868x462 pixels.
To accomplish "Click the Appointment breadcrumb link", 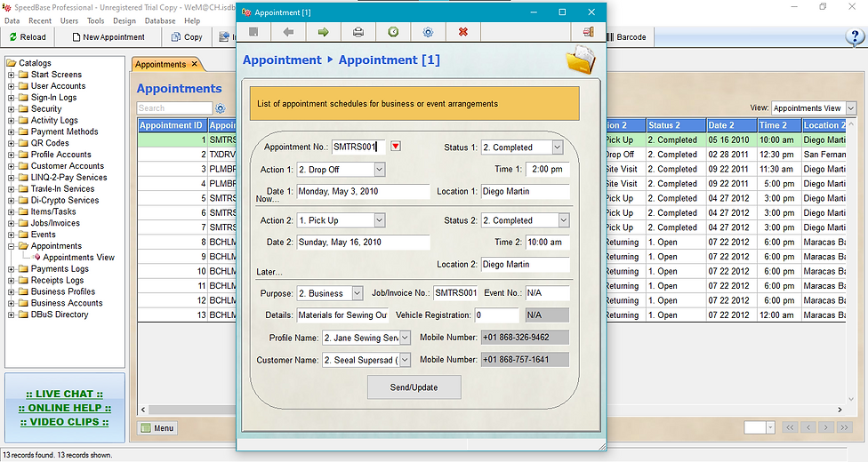I will coord(282,60).
